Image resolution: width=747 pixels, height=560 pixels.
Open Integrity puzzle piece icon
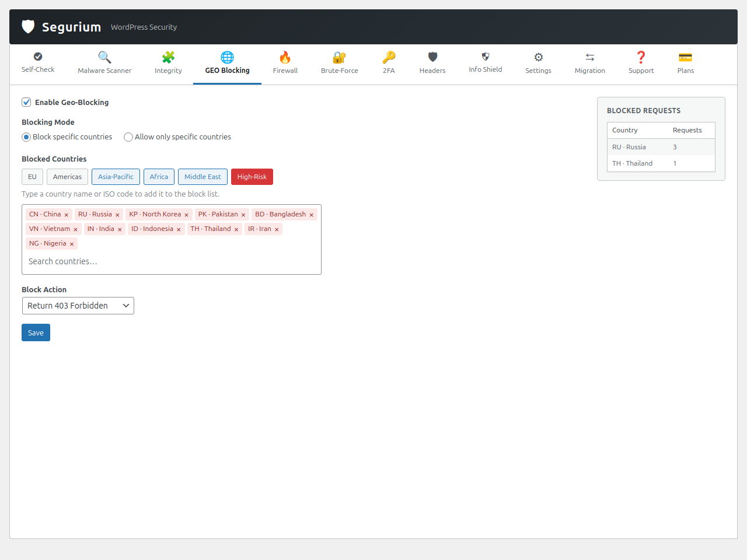(168, 57)
